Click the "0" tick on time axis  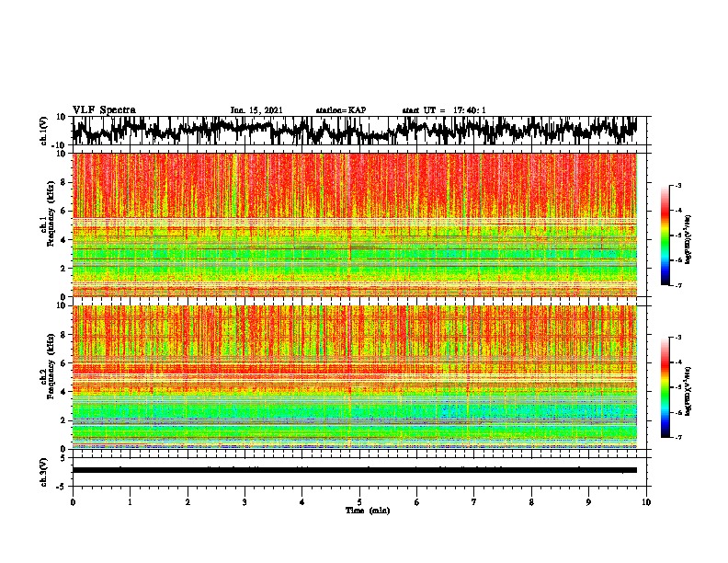tap(73, 502)
